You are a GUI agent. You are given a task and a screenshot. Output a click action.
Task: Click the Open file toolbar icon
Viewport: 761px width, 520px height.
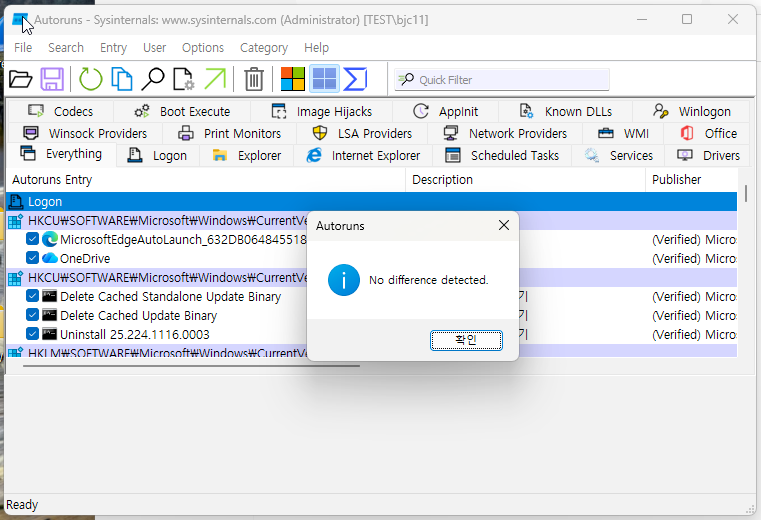coord(20,79)
